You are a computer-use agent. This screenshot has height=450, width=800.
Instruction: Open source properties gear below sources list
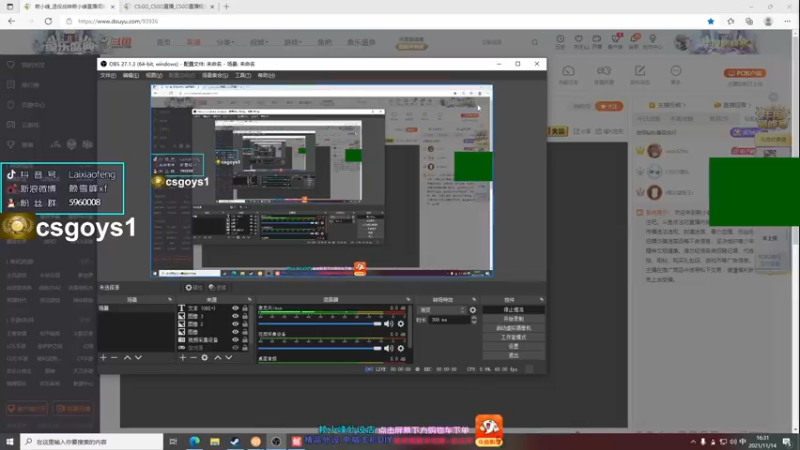tap(205, 358)
